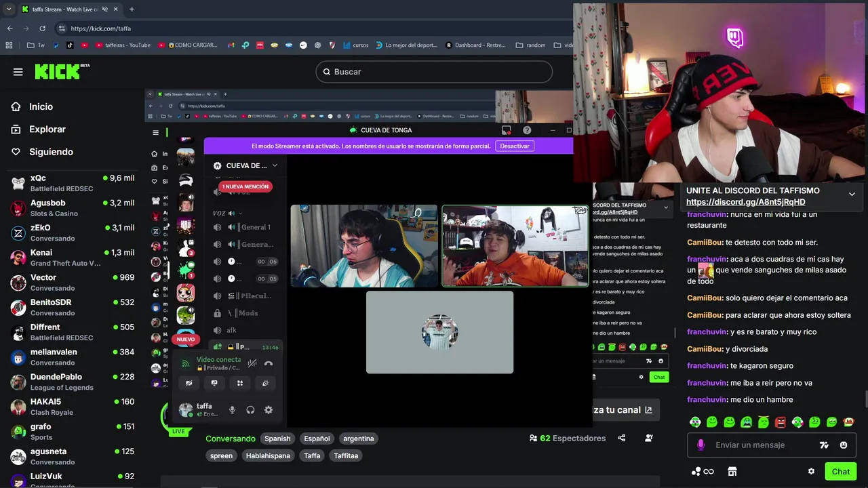Click the argentina tag

click(x=359, y=439)
